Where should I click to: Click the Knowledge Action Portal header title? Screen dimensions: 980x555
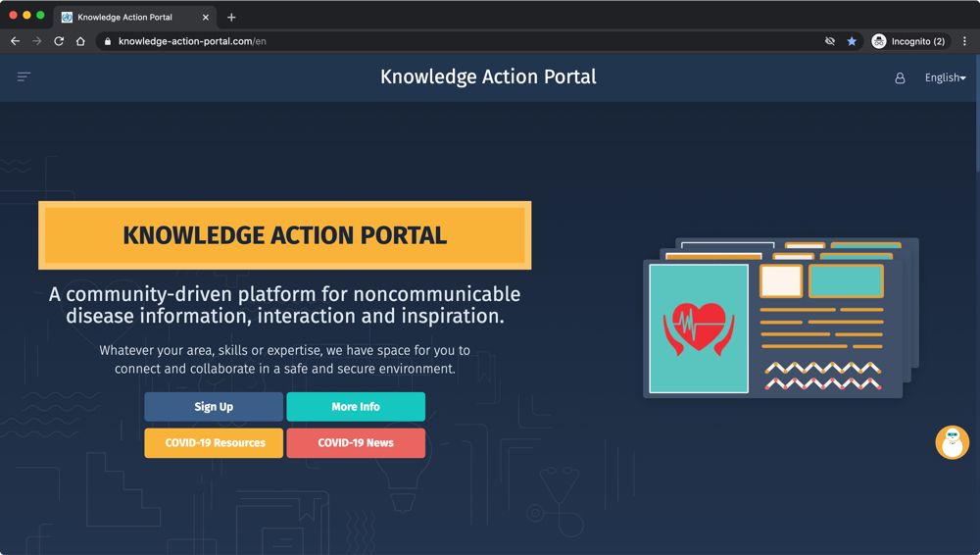point(488,76)
